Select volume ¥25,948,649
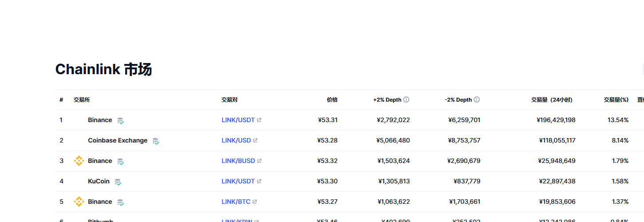 point(557,161)
